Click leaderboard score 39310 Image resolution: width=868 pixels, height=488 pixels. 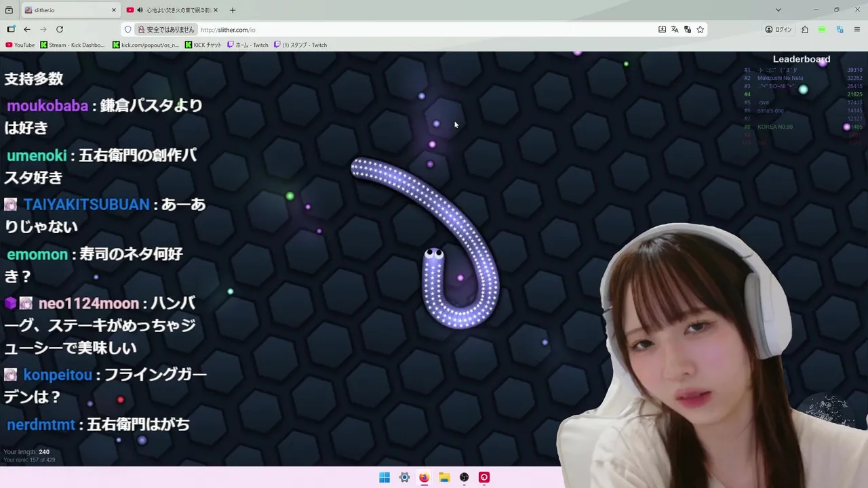[x=854, y=70]
